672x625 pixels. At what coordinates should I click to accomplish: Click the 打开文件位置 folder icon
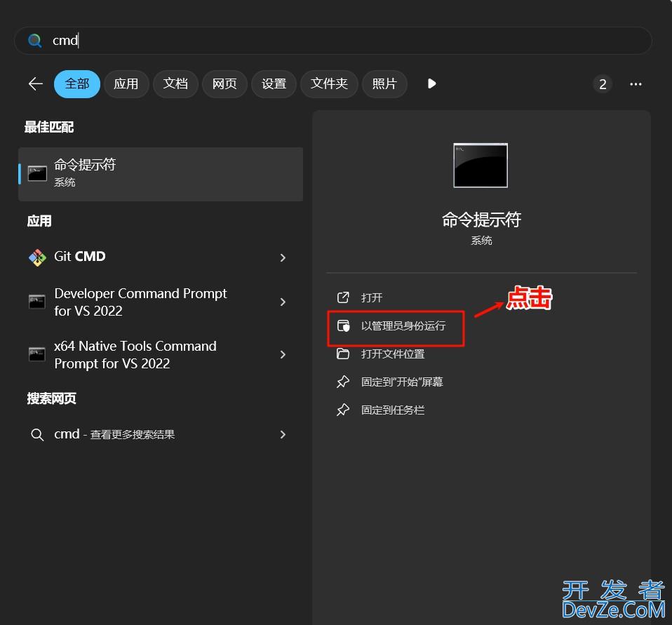coord(343,354)
